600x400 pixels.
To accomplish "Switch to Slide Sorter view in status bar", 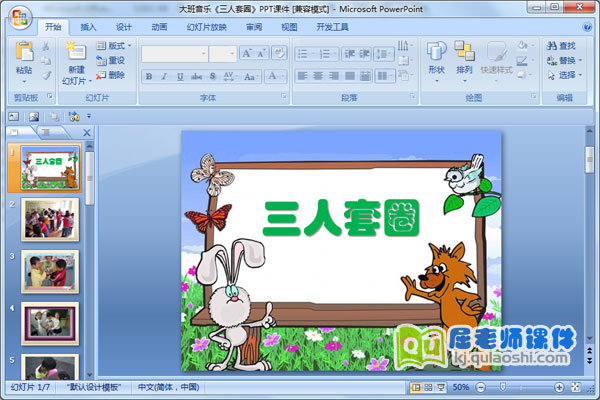I will tap(428, 387).
